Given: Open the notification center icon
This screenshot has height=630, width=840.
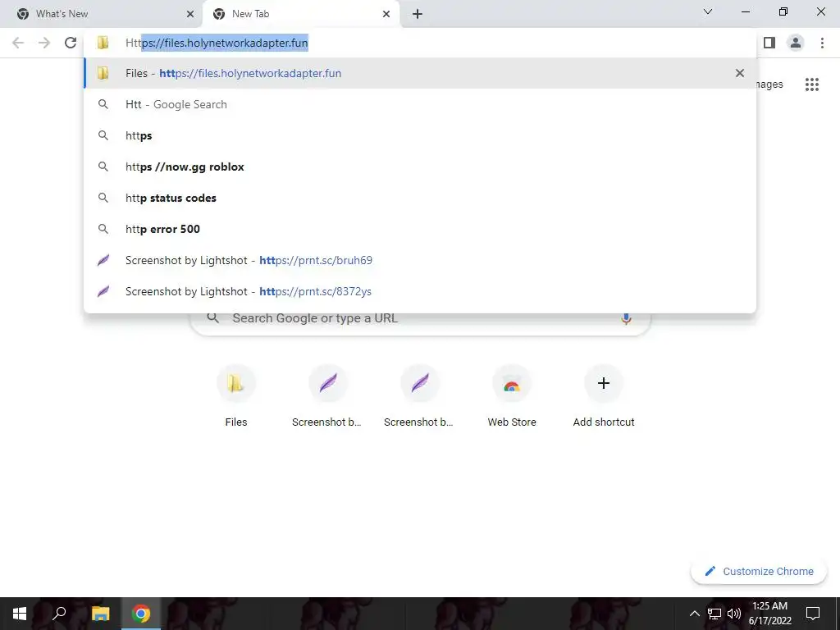Looking at the screenshot, I should pyautogui.click(x=813, y=614).
